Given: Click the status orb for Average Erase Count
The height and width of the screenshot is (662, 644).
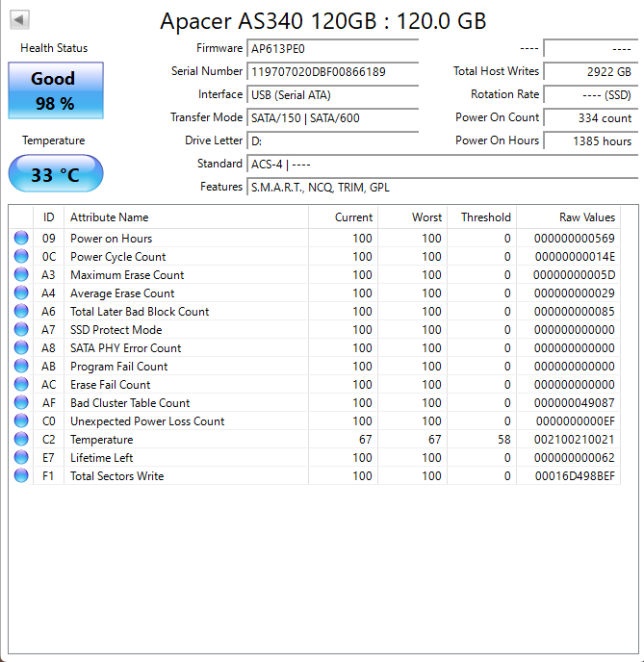Looking at the screenshot, I should pyautogui.click(x=21, y=293).
